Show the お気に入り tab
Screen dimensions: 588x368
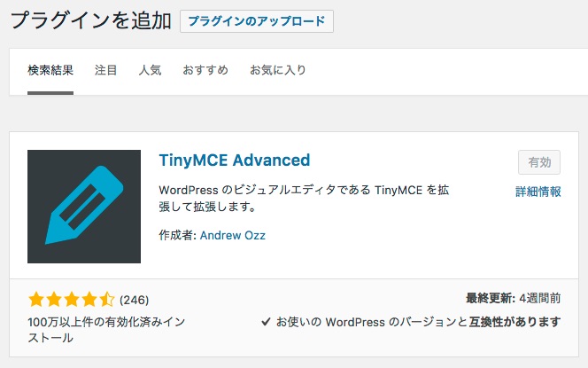[x=278, y=70]
